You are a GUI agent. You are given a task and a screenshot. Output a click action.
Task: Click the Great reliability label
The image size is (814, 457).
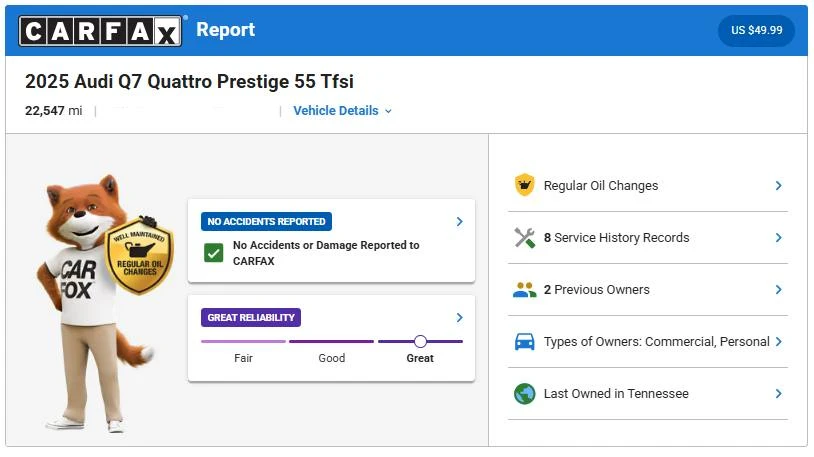(x=420, y=358)
